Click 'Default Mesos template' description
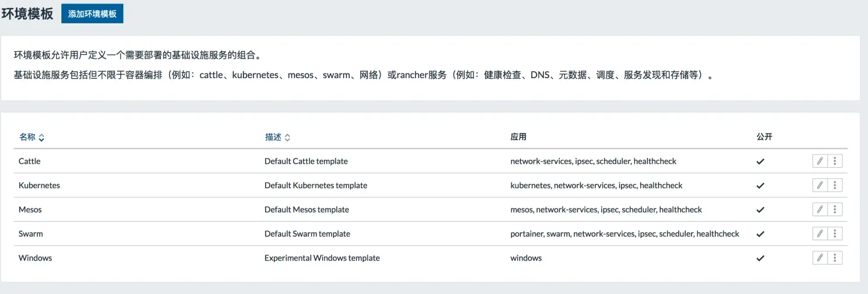868x294 pixels. coord(307,210)
